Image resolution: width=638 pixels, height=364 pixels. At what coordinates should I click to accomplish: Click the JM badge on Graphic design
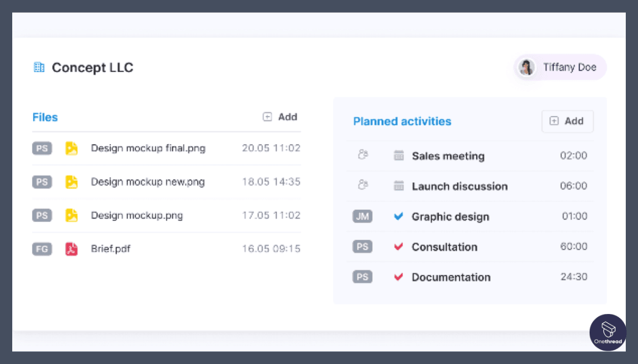pyautogui.click(x=363, y=216)
